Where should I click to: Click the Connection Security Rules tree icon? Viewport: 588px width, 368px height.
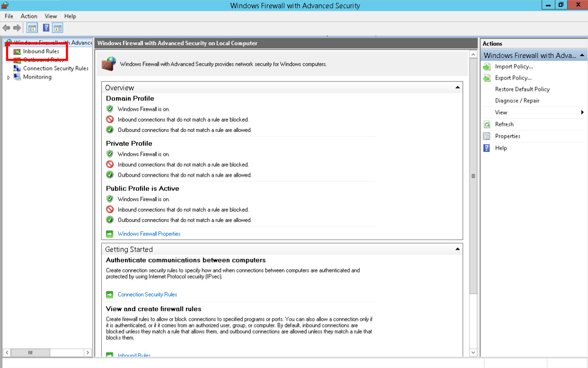tap(17, 68)
